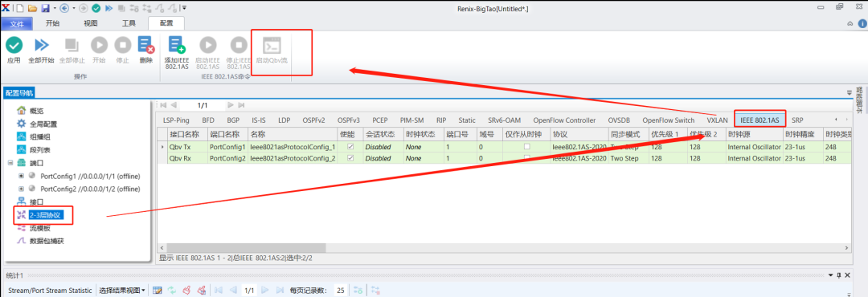The image size is (868, 297).
Task: Click Stream/Port Stream Statistic label
Action: 50,290
